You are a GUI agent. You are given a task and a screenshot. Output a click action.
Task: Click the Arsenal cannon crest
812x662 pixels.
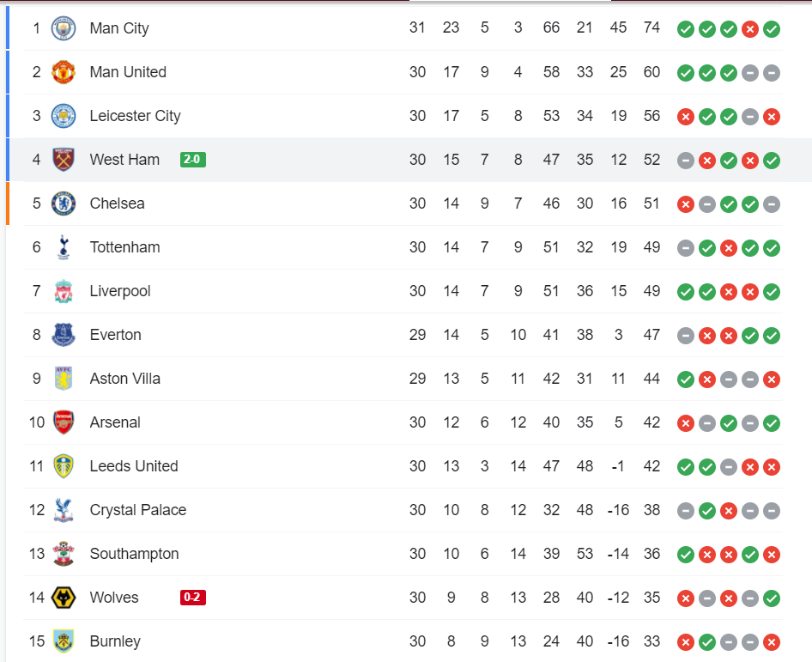(x=64, y=422)
